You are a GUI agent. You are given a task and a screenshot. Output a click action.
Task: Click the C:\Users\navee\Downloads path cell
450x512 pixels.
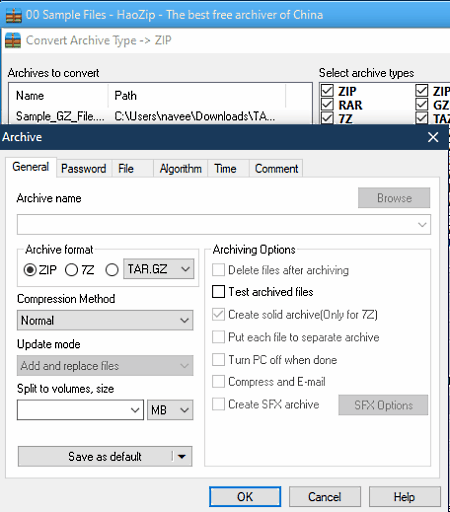[x=195, y=116]
